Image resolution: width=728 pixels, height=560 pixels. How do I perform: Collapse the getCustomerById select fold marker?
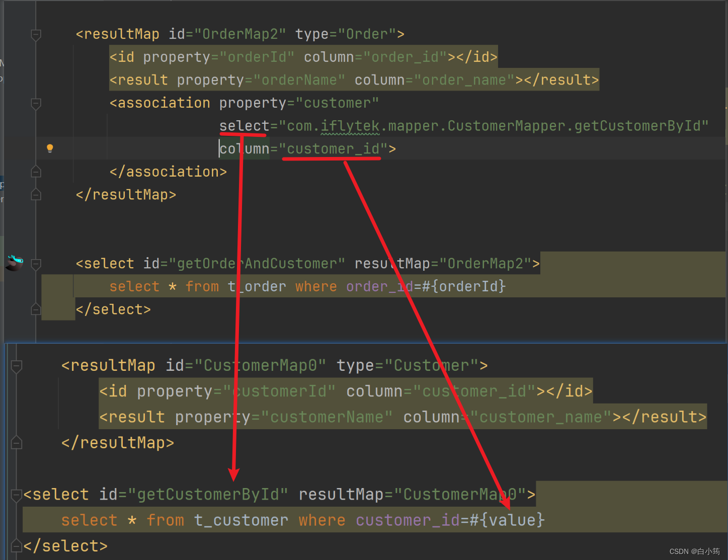click(x=17, y=496)
